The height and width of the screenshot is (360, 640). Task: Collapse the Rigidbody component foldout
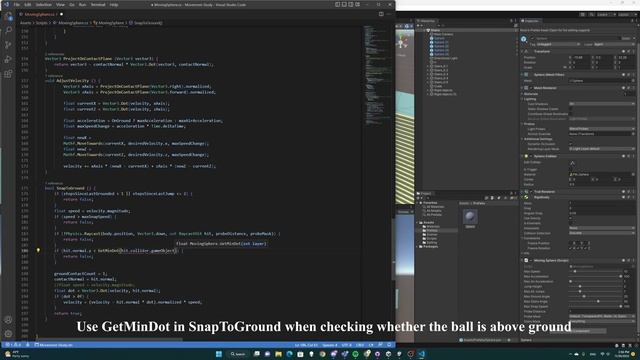(x=522, y=197)
